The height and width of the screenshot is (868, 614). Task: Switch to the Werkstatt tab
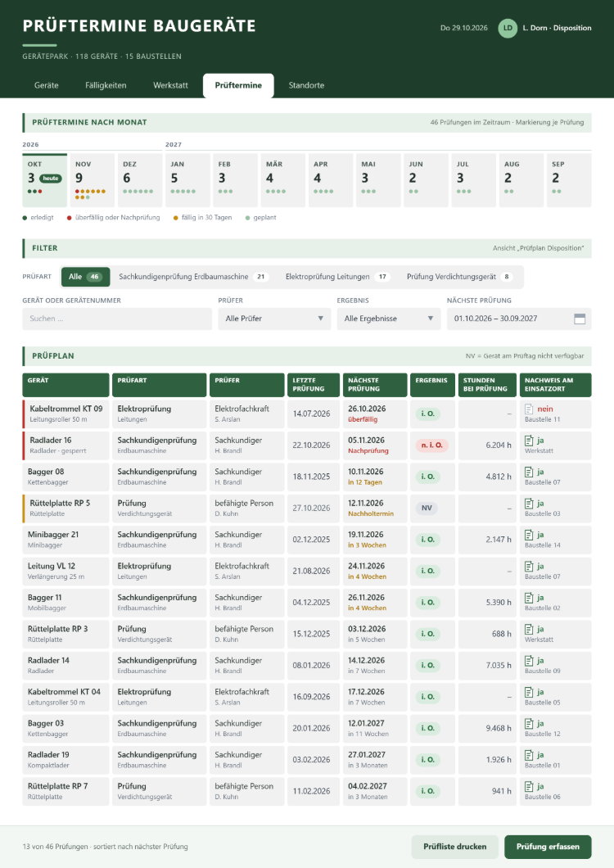click(x=170, y=85)
